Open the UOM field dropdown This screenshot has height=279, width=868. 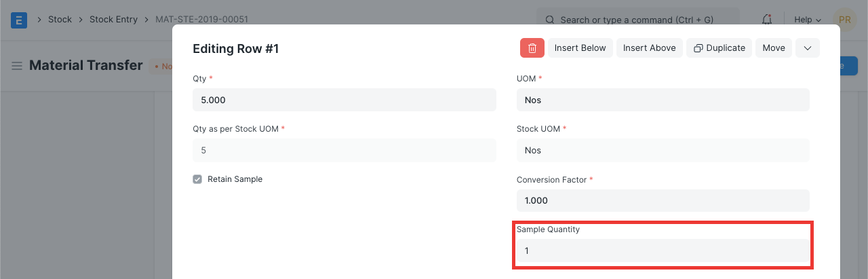(x=663, y=100)
